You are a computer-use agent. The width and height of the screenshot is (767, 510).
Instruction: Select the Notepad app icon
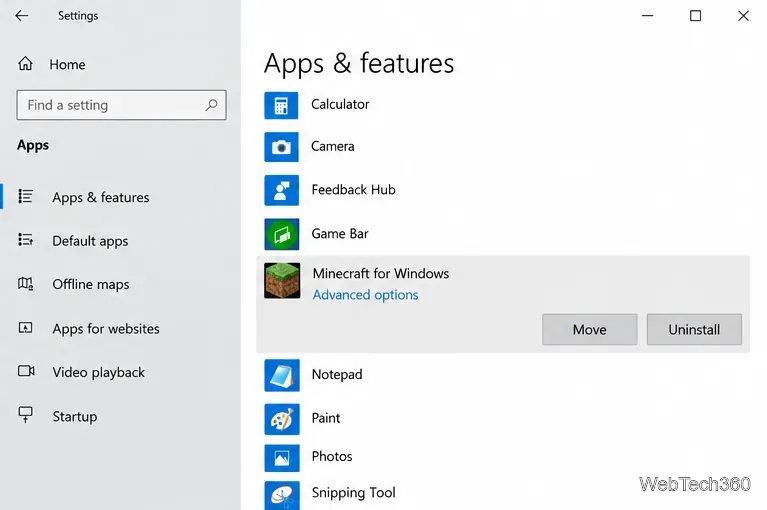(282, 376)
